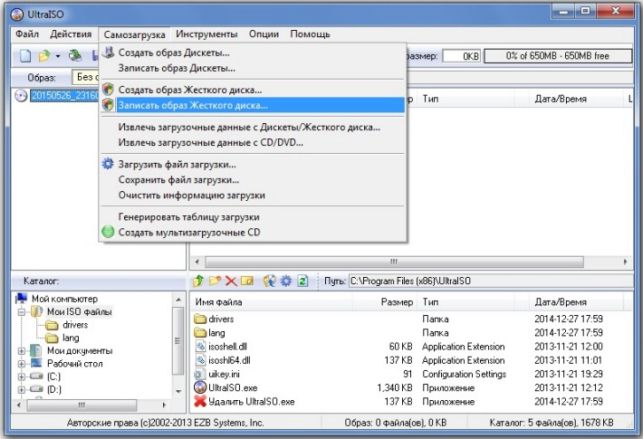Click the red X delete icon
Screen dimensions: 643x439
point(231,281)
